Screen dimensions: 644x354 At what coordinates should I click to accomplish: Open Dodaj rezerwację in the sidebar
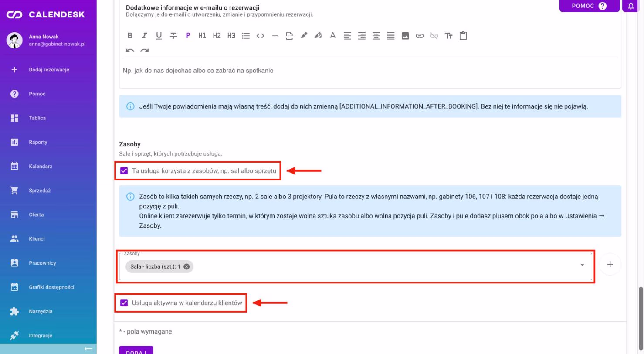(x=48, y=70)
